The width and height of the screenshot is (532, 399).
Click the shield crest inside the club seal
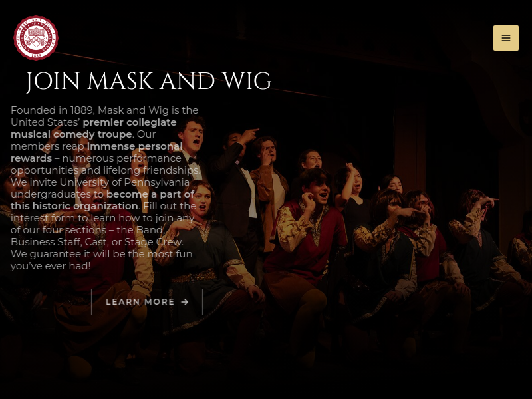tap(36, 37)
